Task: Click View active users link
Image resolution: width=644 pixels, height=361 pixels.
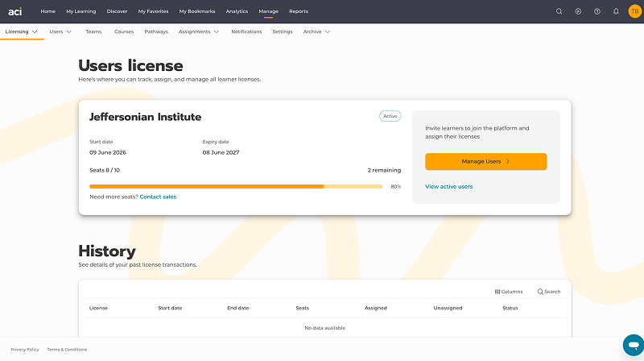Action: pyautogui.click(x=449, y=187)
